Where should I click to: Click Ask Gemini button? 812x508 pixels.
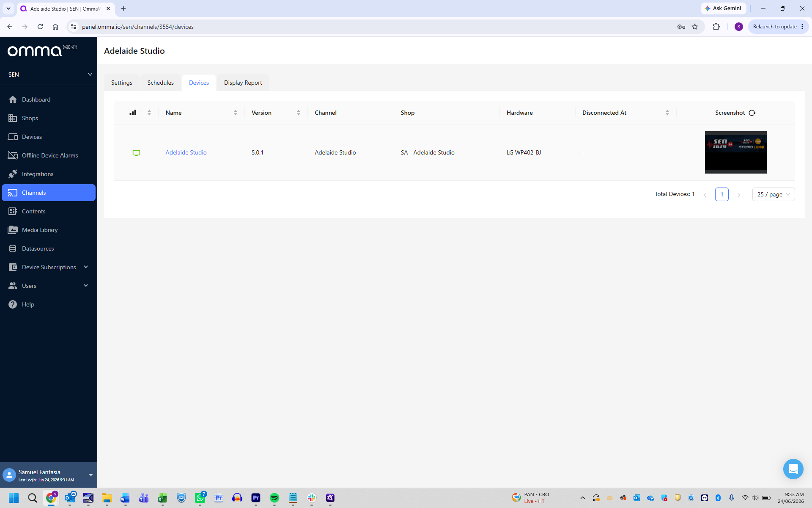[723, 8]
